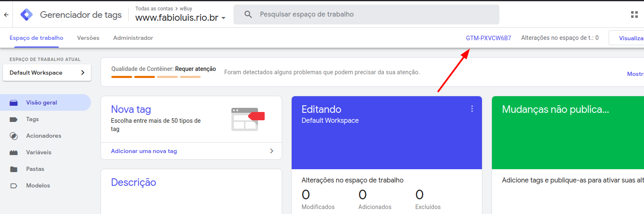
Task: Open the Editando card three-dot menu
Action: 472,109
